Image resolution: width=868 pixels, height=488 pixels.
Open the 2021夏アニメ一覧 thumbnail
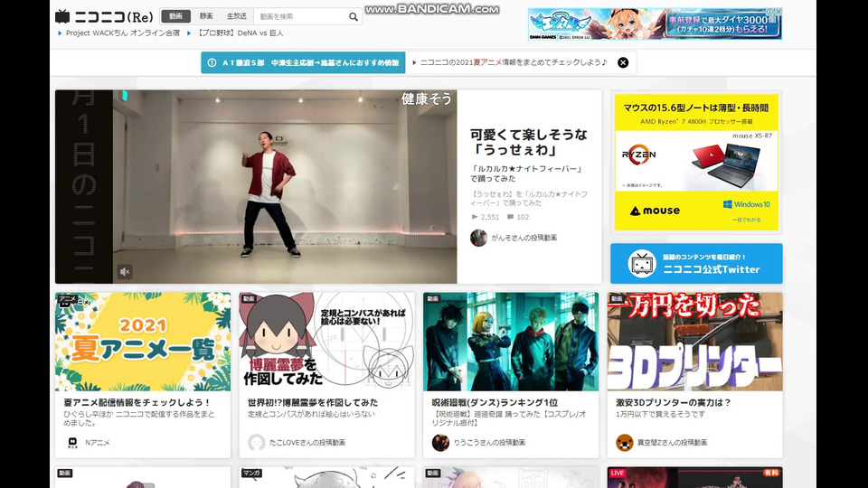143,342
